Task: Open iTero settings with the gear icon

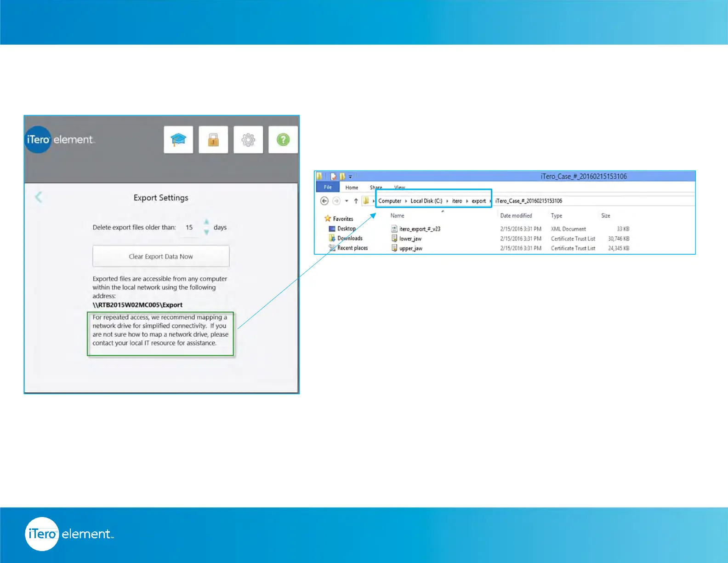Action: (x=248, y=139)
